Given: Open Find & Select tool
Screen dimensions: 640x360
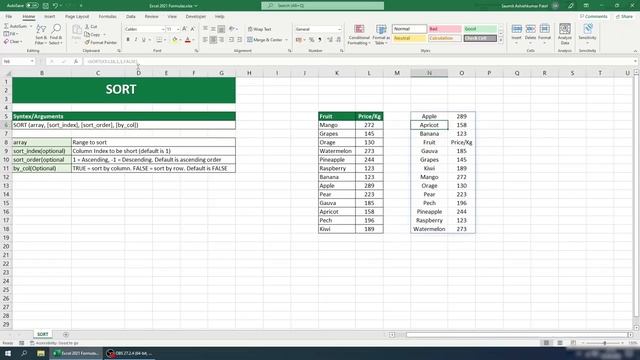Looking at the screenshot, I should pyautogui.click(x=56, y=34).
